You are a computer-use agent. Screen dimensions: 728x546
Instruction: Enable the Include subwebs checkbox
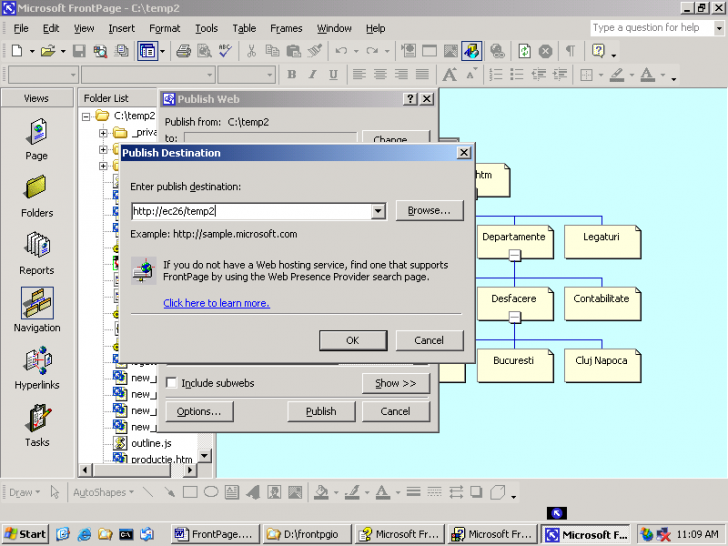click(x=171, y=383)
